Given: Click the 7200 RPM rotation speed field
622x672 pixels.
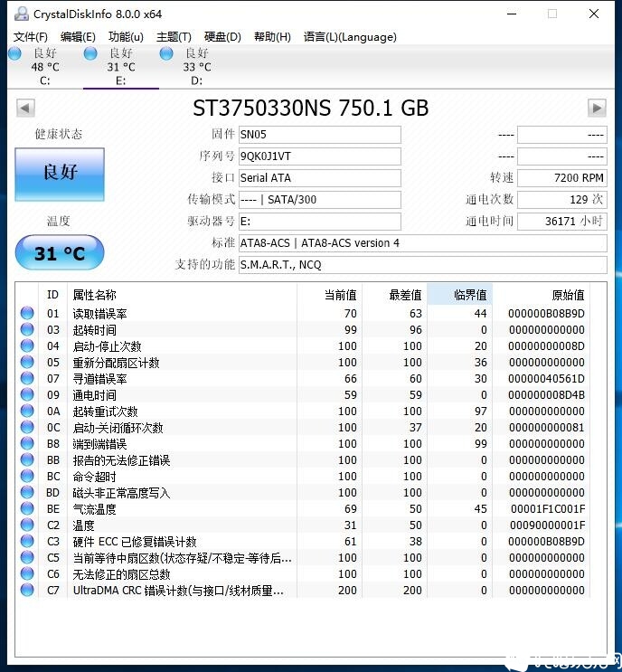Looking at the screenshot, I should click(x=562, y=178).
